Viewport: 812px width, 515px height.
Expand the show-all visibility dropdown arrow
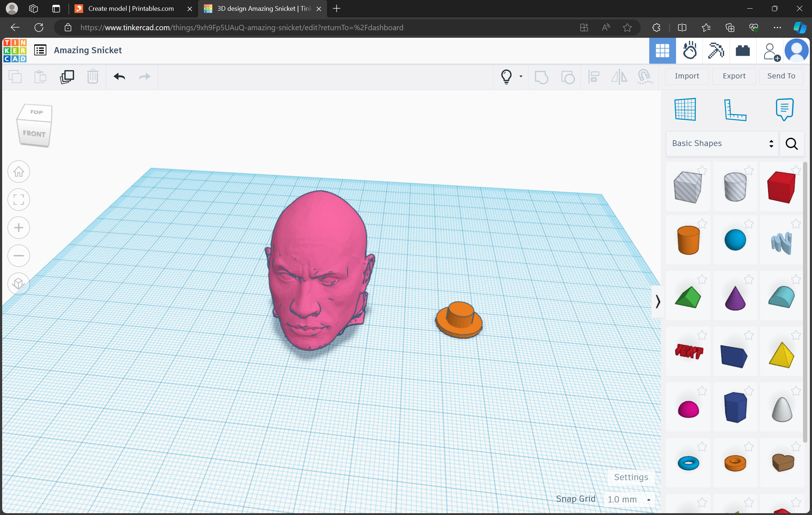[521, 77]
